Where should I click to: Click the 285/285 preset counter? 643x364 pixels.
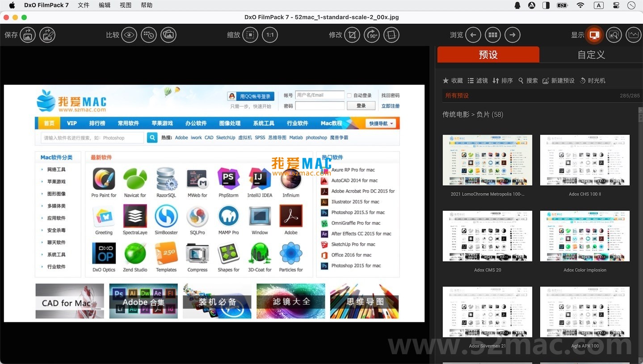click(630, 96)
